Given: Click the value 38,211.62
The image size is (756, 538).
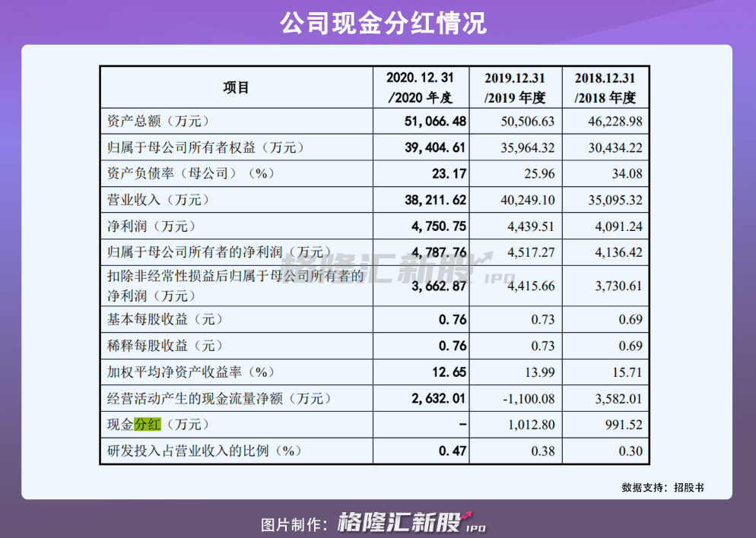Looking at the screenshot, I should [x=435, y=200].
